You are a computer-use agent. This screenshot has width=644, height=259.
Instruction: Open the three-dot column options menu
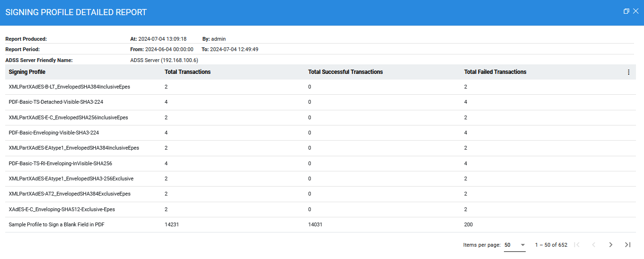pyautogui.click(x=628, y=72)
